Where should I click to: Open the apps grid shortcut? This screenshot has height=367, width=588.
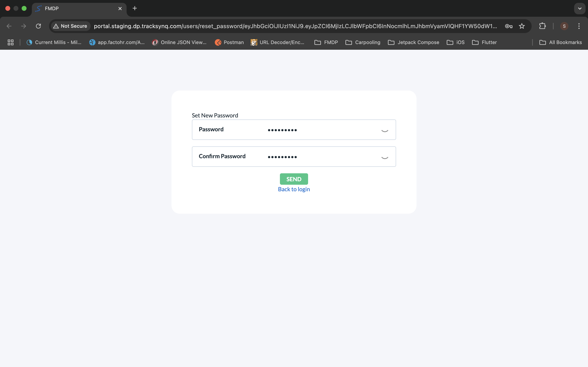click(10, 42)
